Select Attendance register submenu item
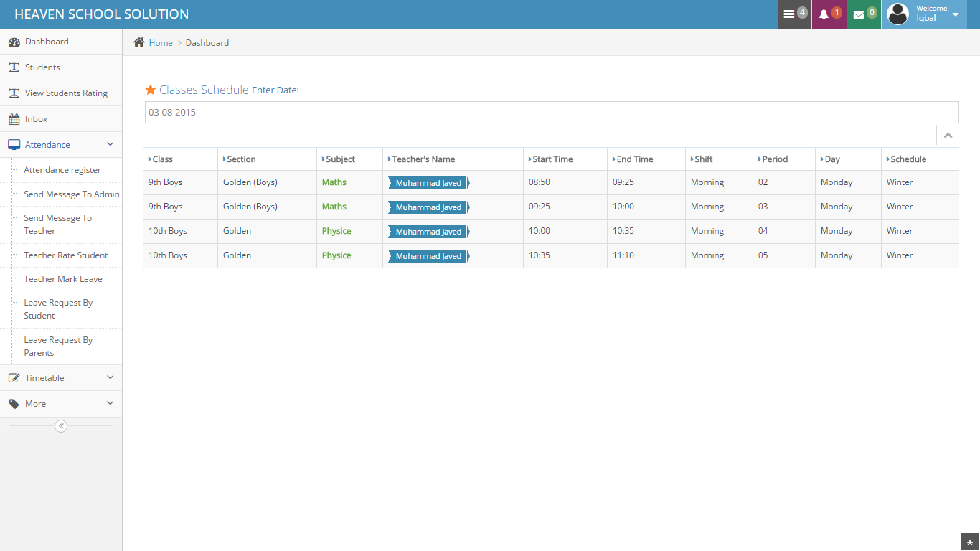This screenshot has height=551, width=980. pos(62,170)
